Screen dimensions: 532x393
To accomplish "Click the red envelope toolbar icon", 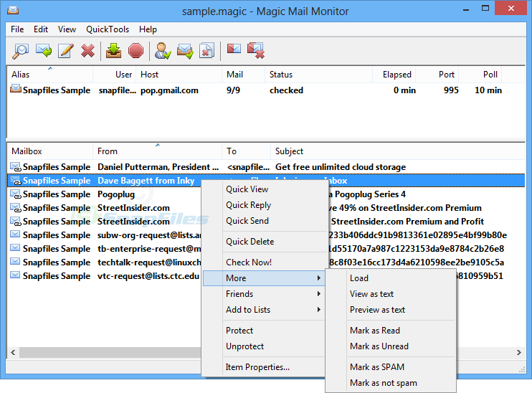I will [234, 49].
